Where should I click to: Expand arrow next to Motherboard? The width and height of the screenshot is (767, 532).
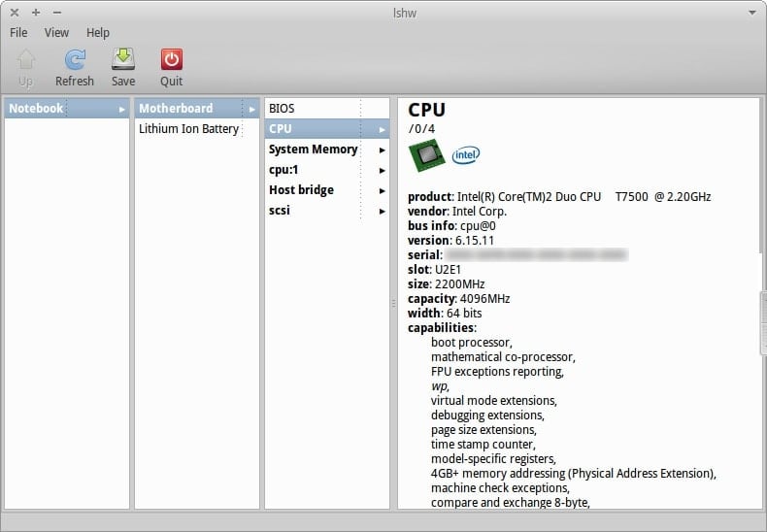pos(251,110)
